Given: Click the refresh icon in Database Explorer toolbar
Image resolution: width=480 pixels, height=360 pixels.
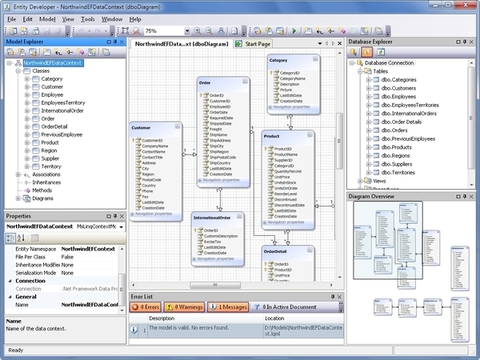Looking at the screenshot, I should 381,52.
